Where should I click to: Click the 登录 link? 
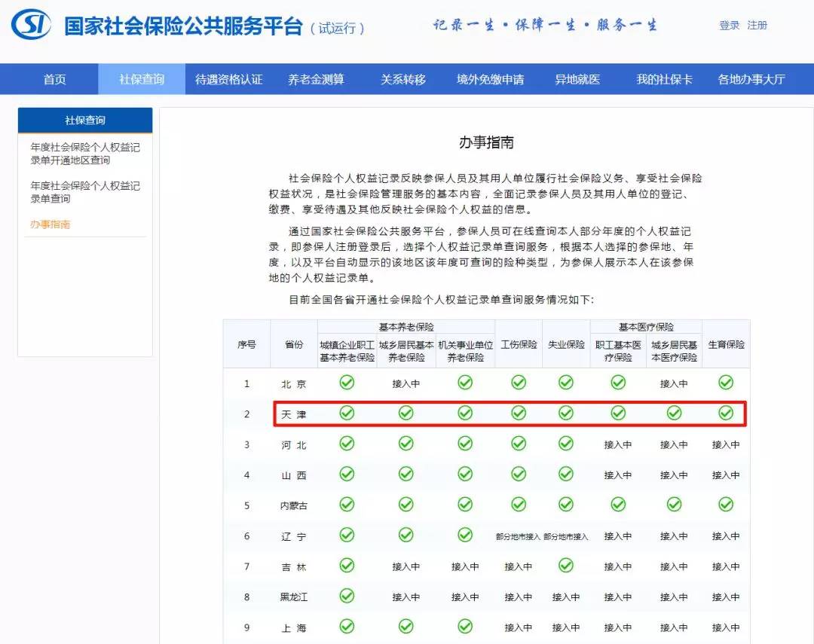[x=729, y=25]
